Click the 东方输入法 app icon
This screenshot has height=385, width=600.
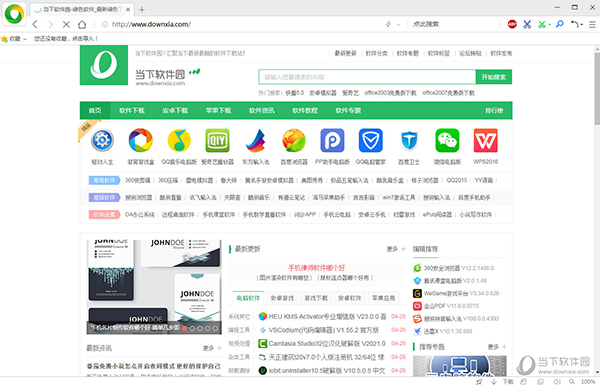click(256, 140)
